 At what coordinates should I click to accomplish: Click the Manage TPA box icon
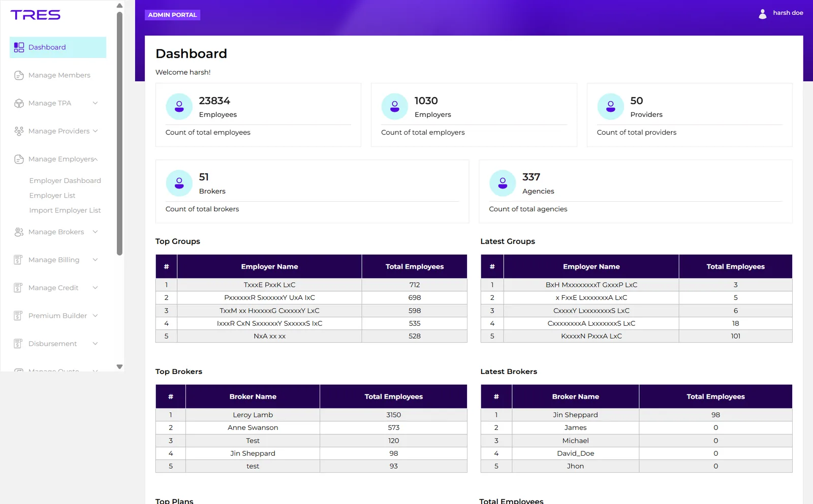pyautogui.click(x=19, y=103)
